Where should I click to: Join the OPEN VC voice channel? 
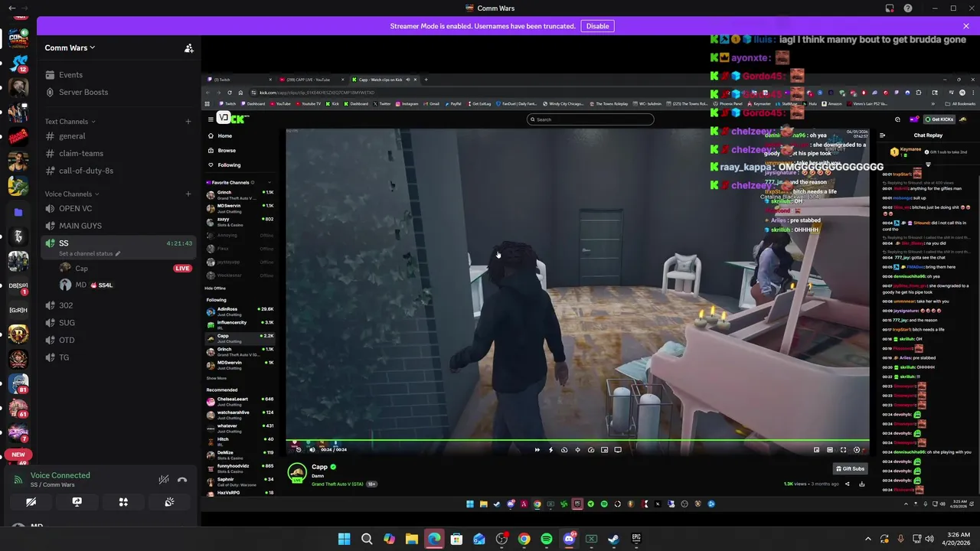click(75, 208)
